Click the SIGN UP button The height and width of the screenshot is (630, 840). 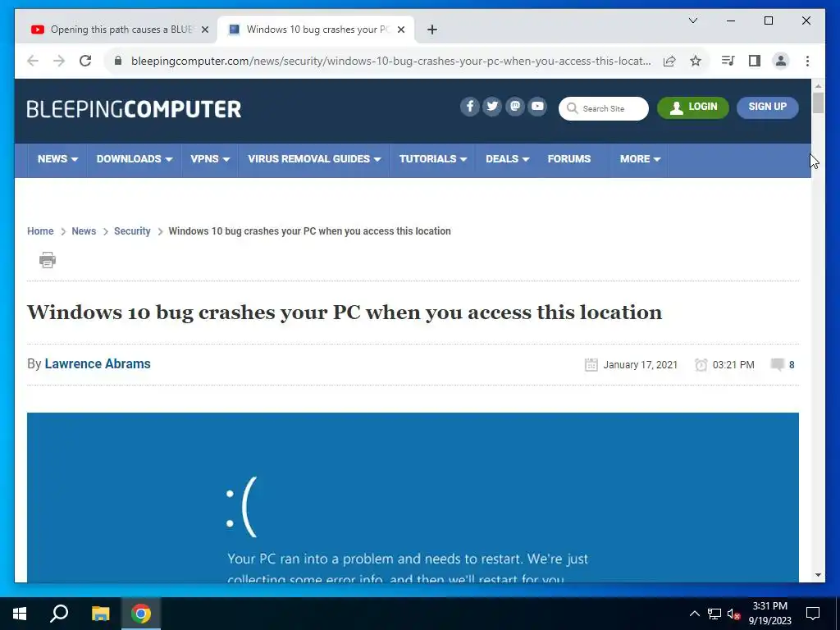click(767, 107)
